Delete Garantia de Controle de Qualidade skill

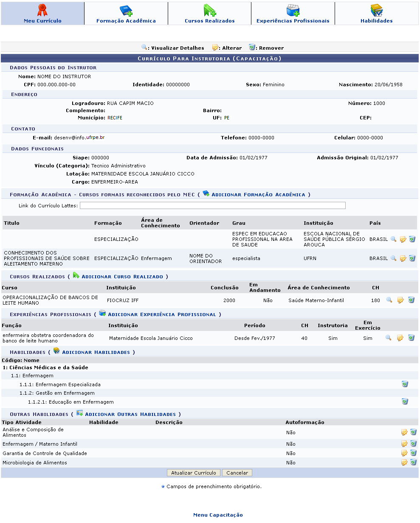click(413, 453)
